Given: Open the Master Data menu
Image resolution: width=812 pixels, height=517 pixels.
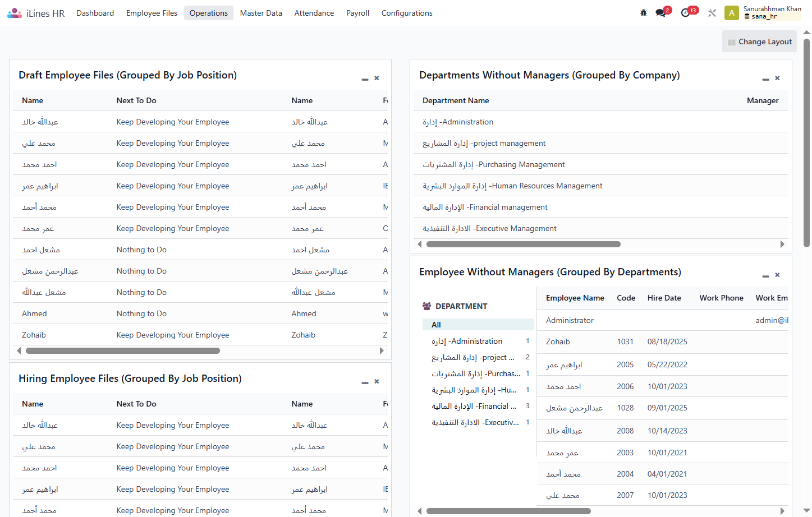Looking at the screenshot, I should tap(261, 13).
